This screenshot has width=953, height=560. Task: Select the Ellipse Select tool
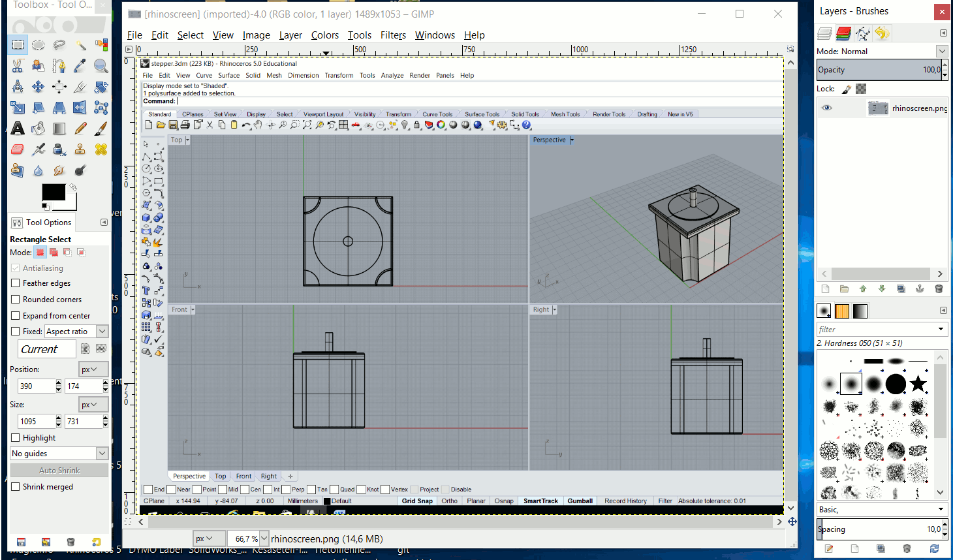[x=39, y=45]
